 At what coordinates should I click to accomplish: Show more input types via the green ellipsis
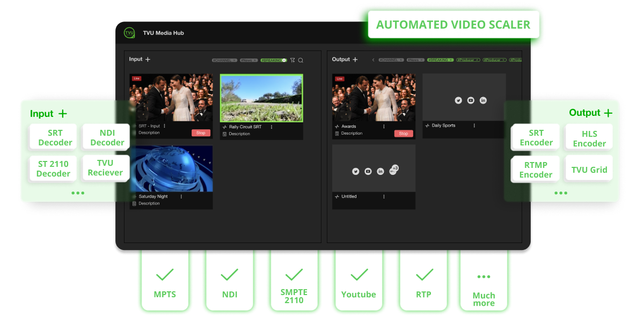(x=78, y=193)
